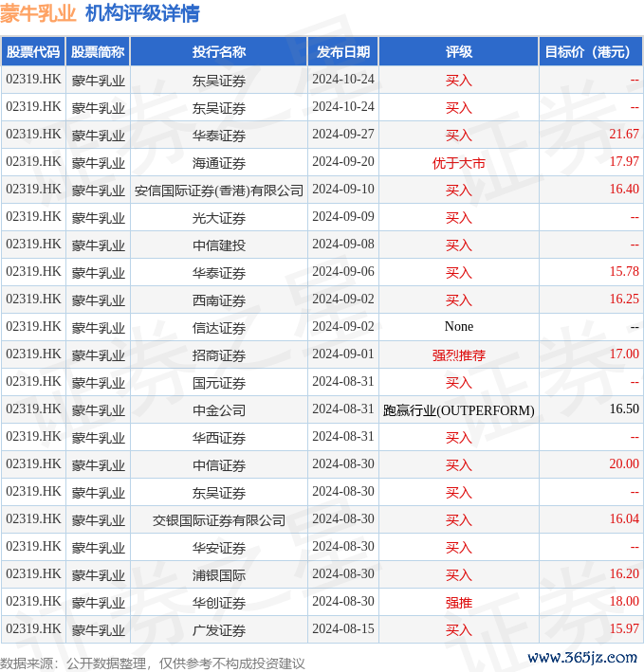Click 西南证券 broker name
Image resolution: width=644 pixels, height=672 pixels.
point(219,300)
